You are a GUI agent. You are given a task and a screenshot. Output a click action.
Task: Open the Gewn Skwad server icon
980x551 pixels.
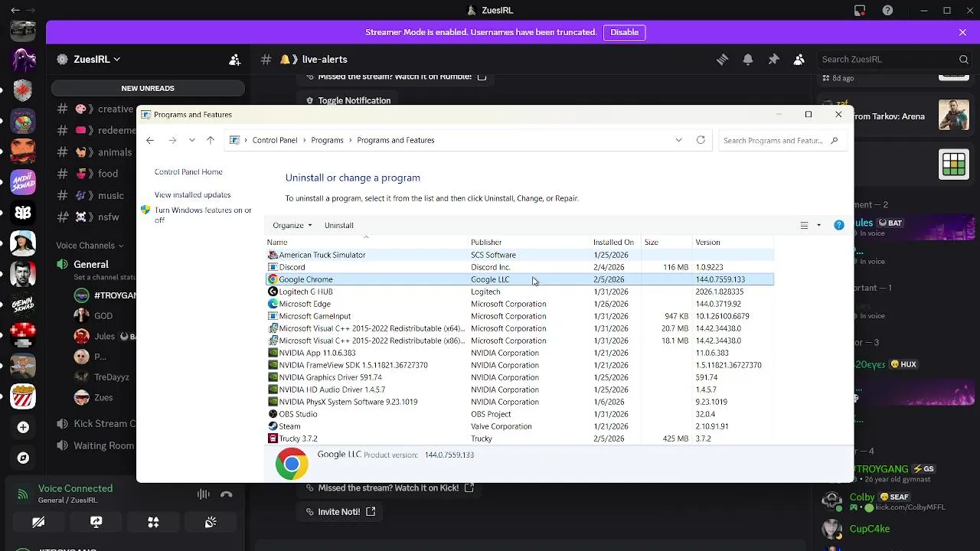(23, 305)
